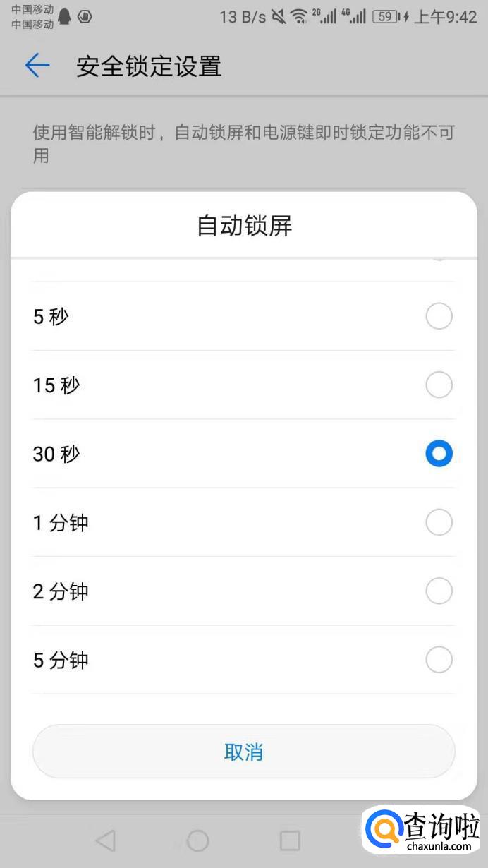This screenshot has height=868, width=488.
Task: Tap the battery indicator showing 59
Action: coord(385,17)
